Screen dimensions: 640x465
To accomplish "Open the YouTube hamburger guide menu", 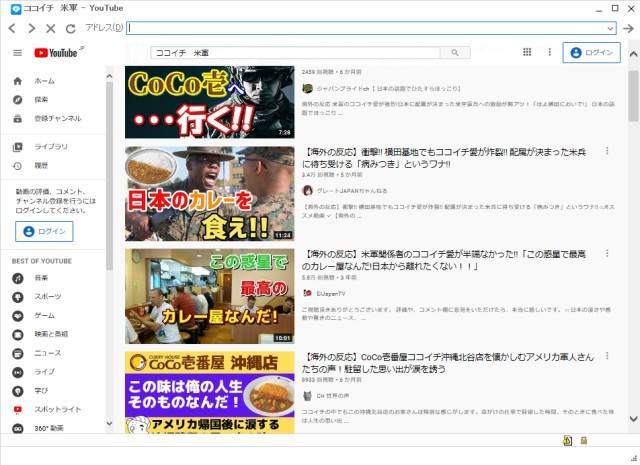I will click(18, 53).
